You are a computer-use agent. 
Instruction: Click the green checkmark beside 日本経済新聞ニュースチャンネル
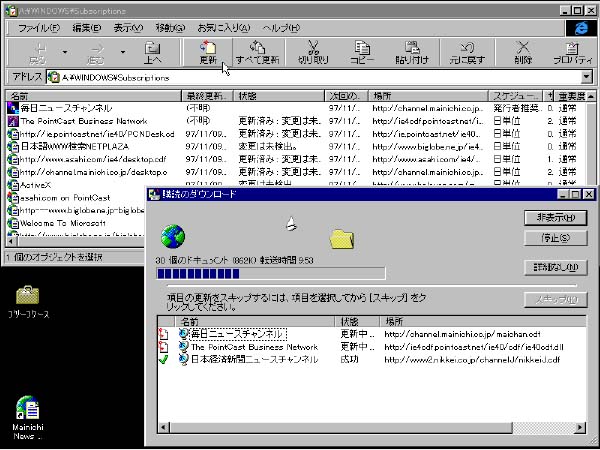[163, 359]
